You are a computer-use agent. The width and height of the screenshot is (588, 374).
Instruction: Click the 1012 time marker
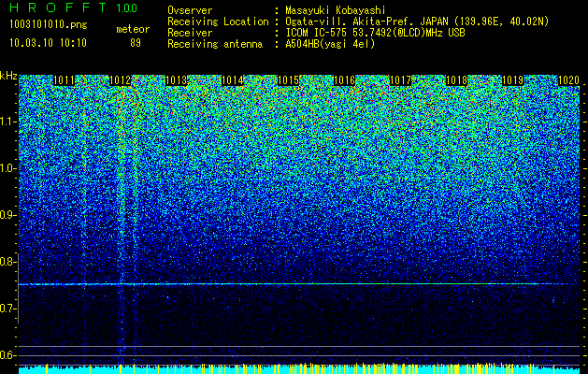click(120, 80)
